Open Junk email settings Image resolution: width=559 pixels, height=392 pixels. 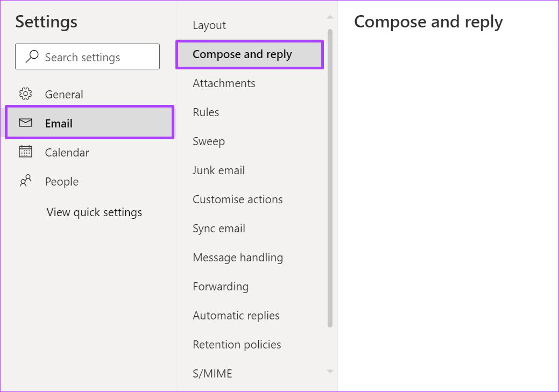[250, 170]
